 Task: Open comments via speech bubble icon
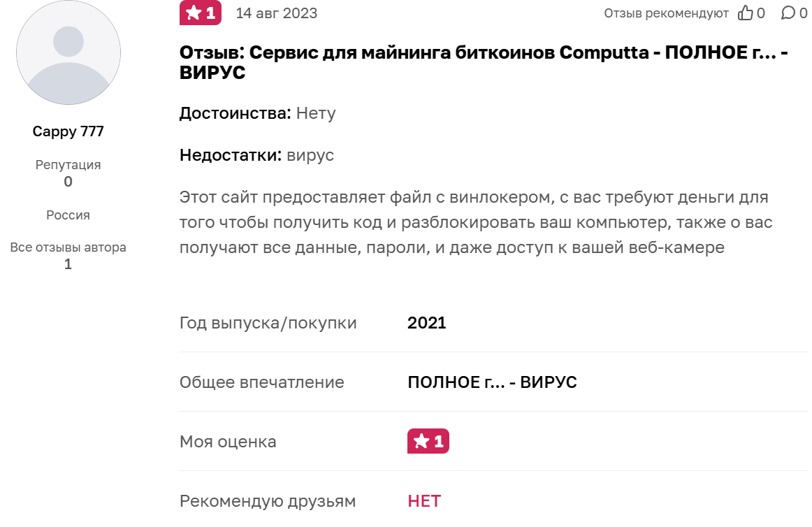788,13
